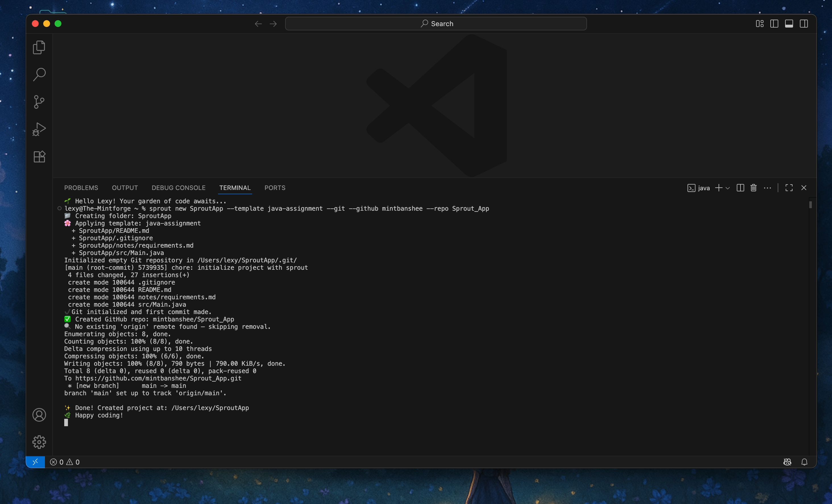Click inside the top Search box
832x504 pixels.
click(435, 23)
